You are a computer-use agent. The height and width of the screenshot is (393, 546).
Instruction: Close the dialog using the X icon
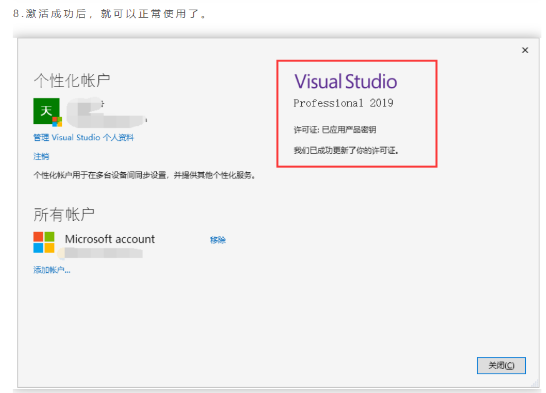pos(525,50)
